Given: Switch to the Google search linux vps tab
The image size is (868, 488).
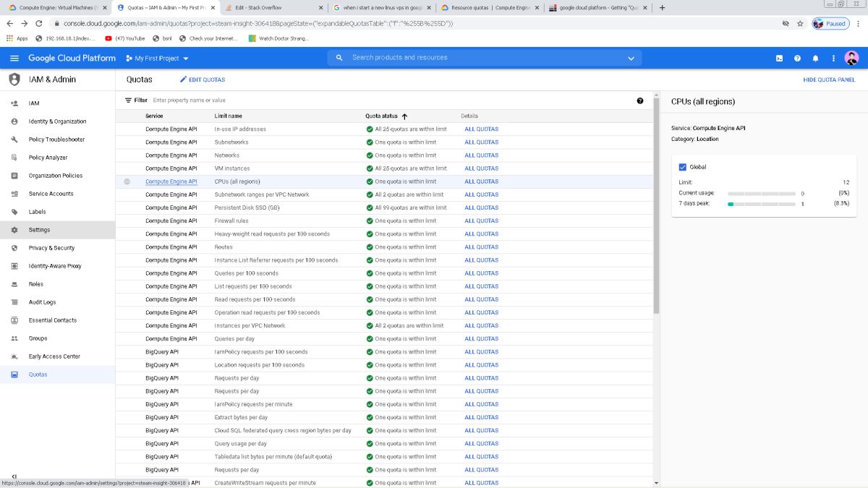Looking at the screenshot, I should tap(381, 7).
